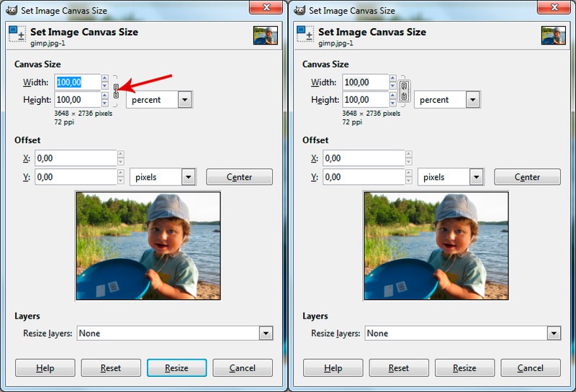This screenshot has width=576, height=392.
Task: Expand Resize layers dropdown in right dialog
Action: [554, 333]
